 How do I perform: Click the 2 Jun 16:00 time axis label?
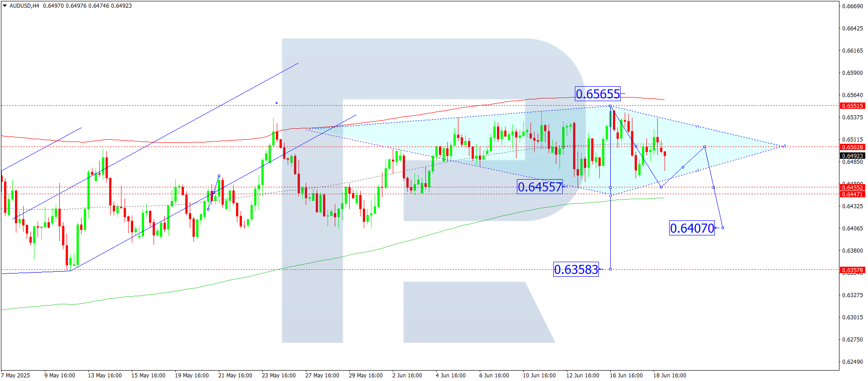click(407, 375)
